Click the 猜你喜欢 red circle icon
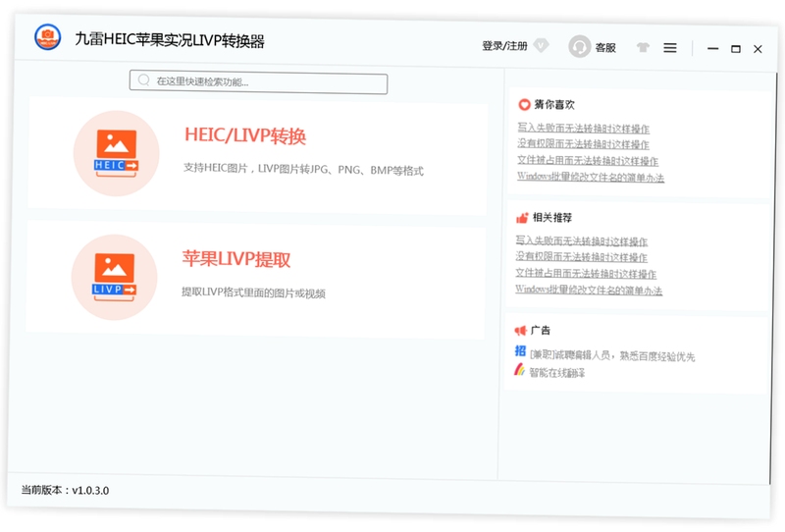 (524, 104)
